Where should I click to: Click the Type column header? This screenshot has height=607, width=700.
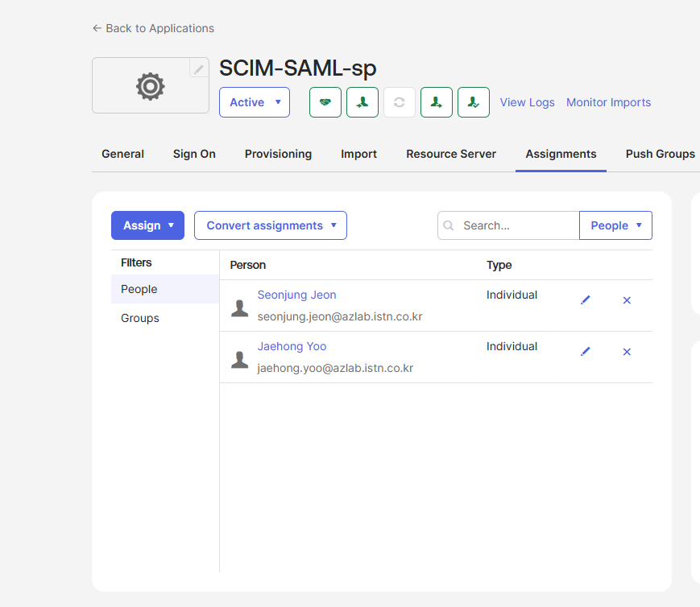[499, 265]
